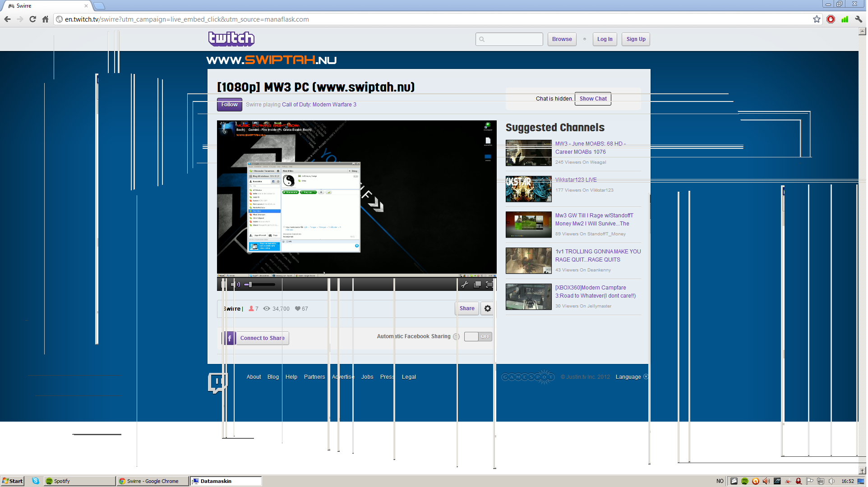The image size is (868, 487).
Task: Open 1v1 TROLLING GONNA MAKE YOU channel link
Action: (x=598, y=256)
